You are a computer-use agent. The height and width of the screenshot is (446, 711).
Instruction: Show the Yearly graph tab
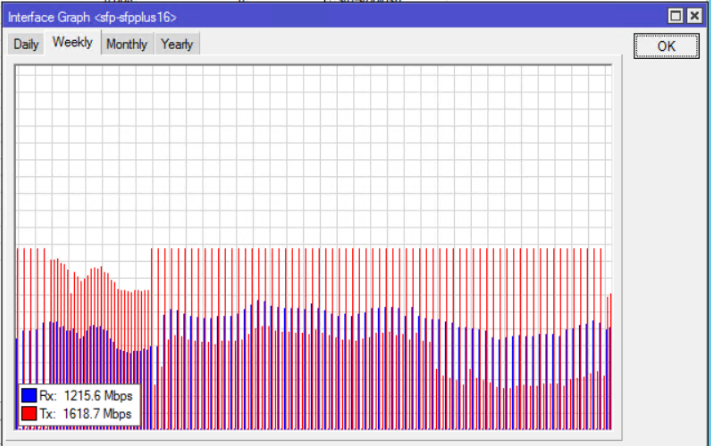click(177, 44)
